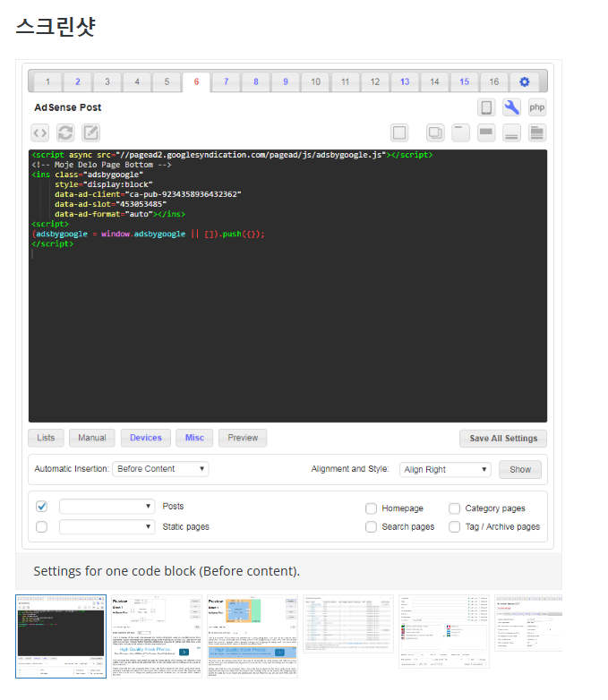Switch to block tab 2
The width and height of the screenshot is (608, 700).
coord(78,81)
